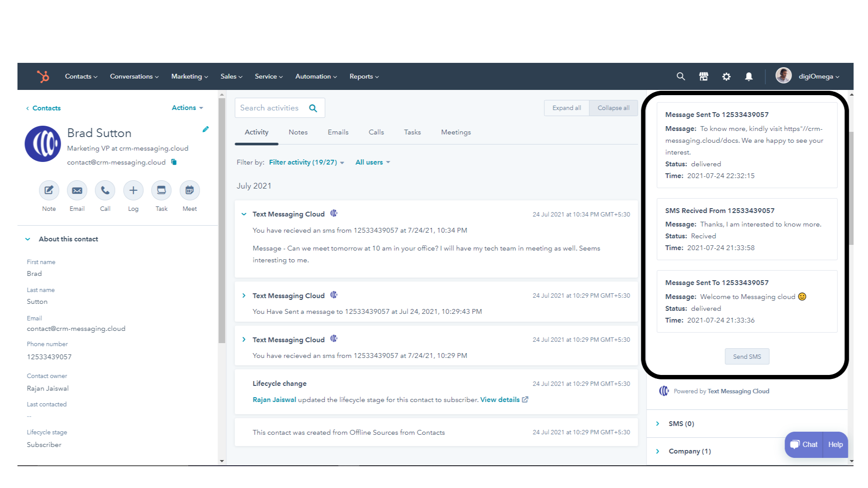This screenshot has width=868, height=488.
Task: Click 'Welcome to Messaging cloud' message text
Action: (x=747, y=297)
